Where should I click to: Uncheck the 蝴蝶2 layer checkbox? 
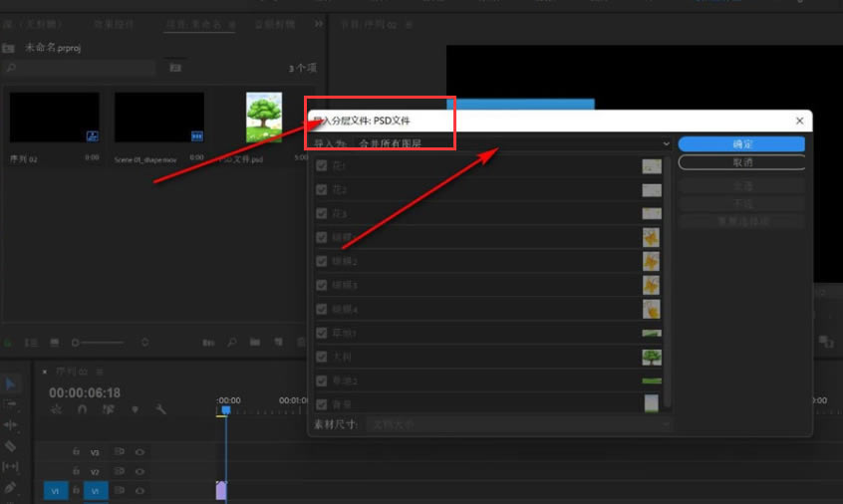tap(322, 261)
